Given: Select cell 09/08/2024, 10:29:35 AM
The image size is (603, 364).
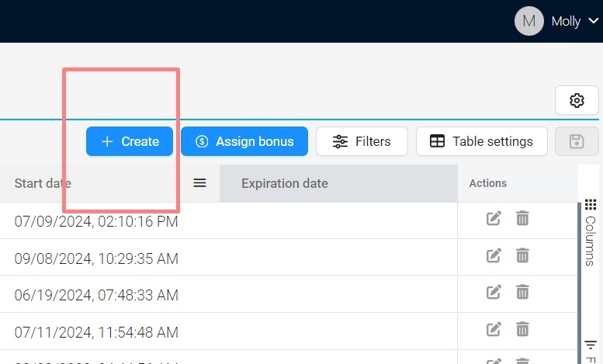Looking at the screenshot, I should pyautogui.click(x=96, y=258).
